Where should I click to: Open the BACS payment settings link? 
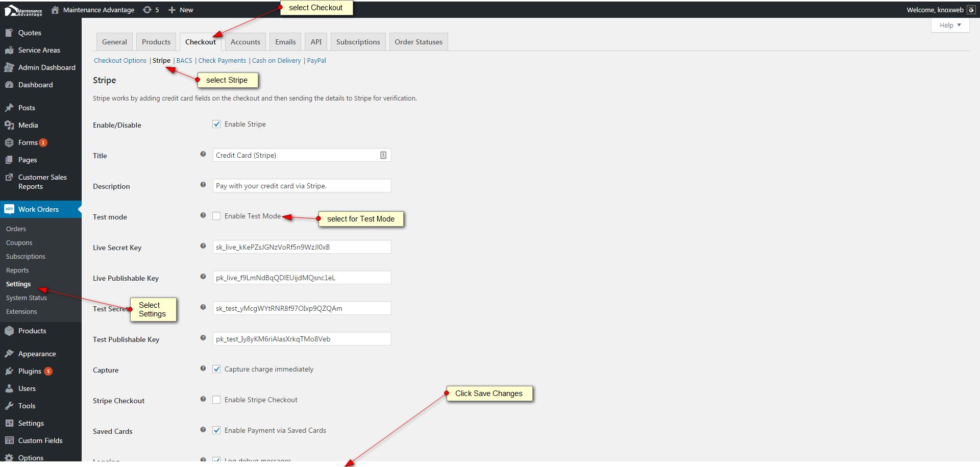(x=184, y=60)
